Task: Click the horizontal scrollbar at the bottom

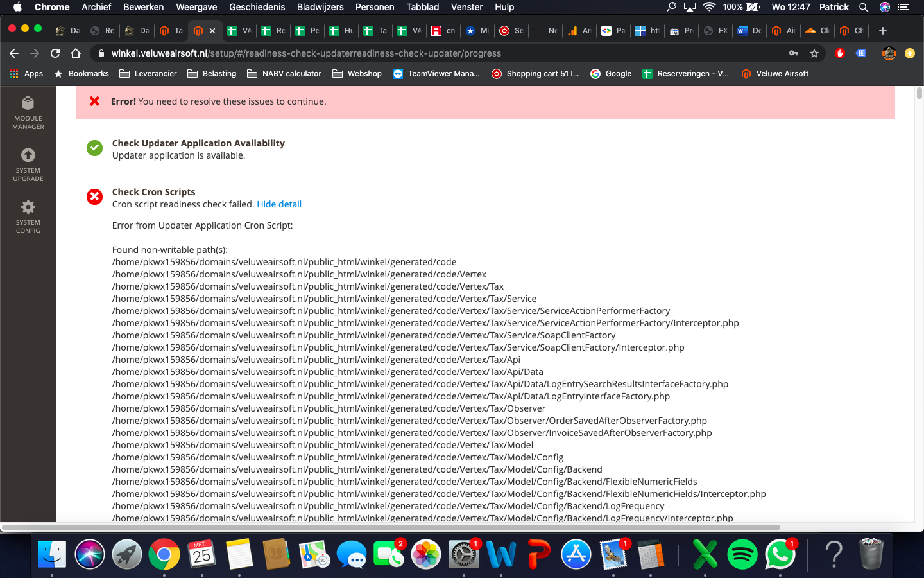Action: tap(390, 527)
